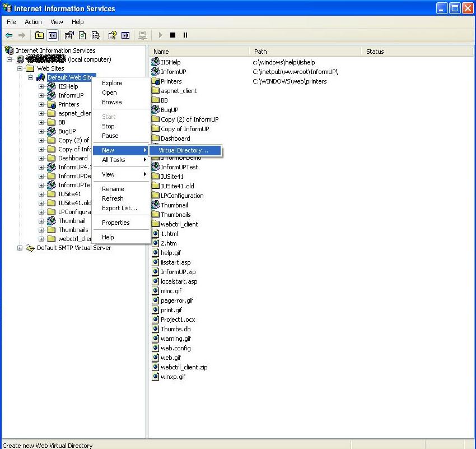476x449 pixels.
Task: Click the Path column header
Action: (305, 52)
